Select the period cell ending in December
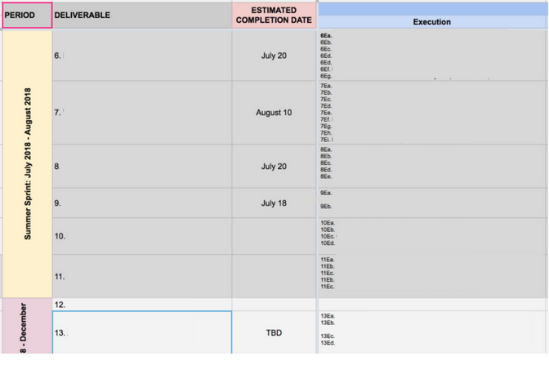Viewport: 549px width, 392px height. 27,326
